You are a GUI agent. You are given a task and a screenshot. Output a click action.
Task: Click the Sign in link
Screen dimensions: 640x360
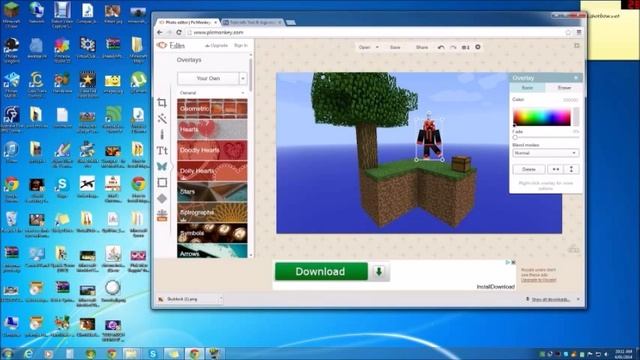tap(241, 45)
